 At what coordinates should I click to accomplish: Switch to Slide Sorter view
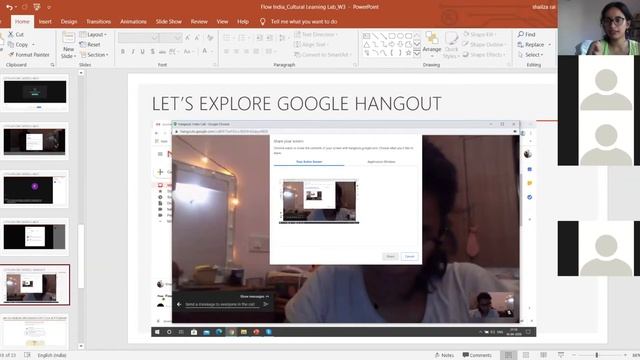pyautogui.click(x=526, y=355)
